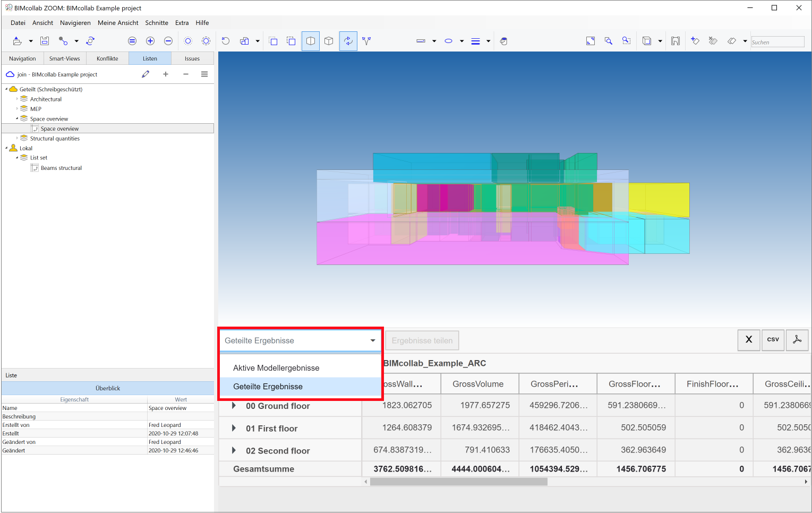Image resolution: width=812 pixels, height=513 pixels.
Task: Open the hamburger options menu in Listen panel
Action: [204, 74]
